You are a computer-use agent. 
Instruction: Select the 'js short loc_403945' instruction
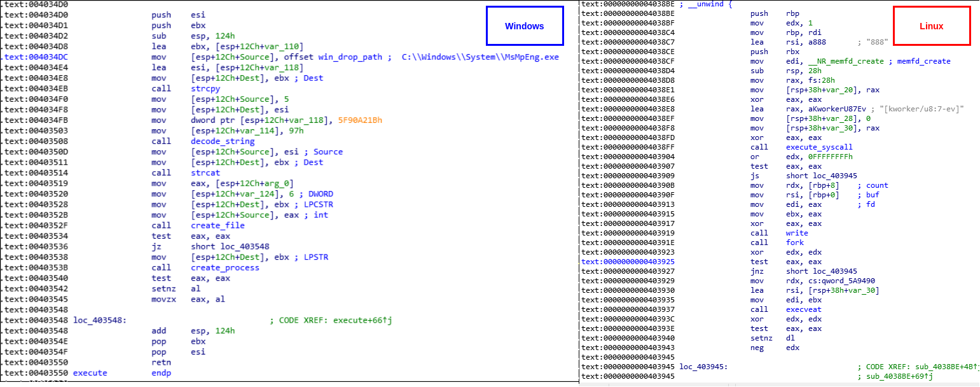point(803,176)
